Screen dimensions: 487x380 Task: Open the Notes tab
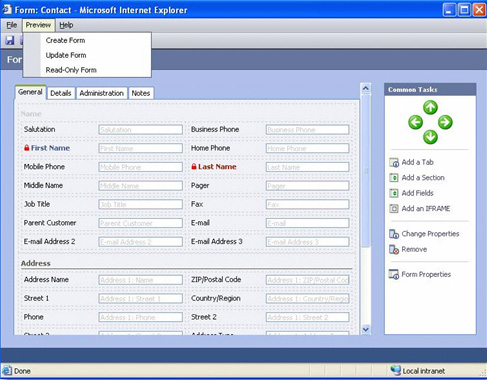pyautogui.click(x=141, y=93)
